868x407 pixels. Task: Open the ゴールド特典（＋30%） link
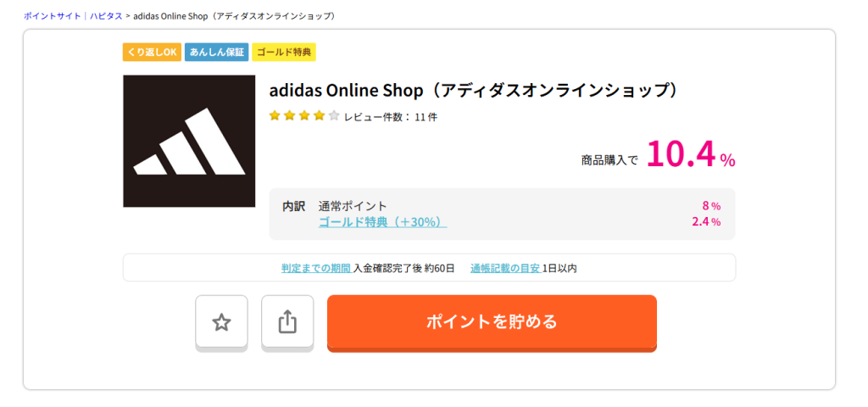point(382,222)
